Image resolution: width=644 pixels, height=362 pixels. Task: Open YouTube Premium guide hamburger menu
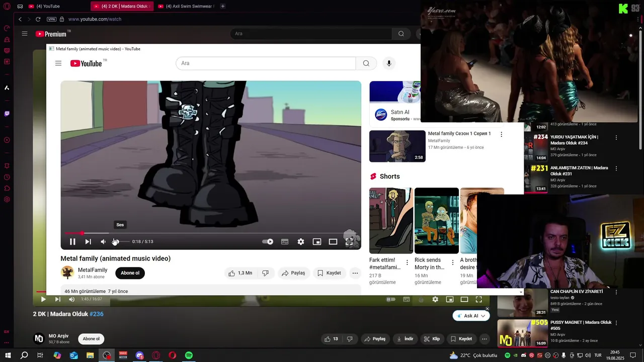click(25, 34)
